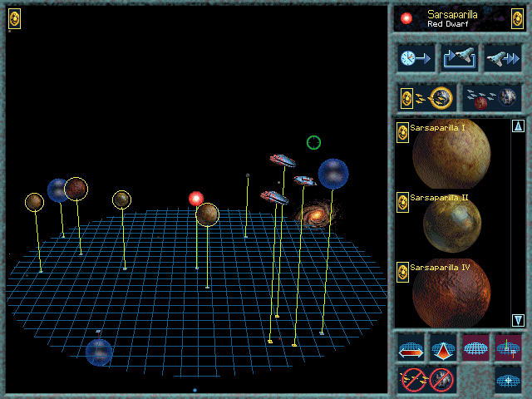Select the own fleets and planets filter

[426, 98]
